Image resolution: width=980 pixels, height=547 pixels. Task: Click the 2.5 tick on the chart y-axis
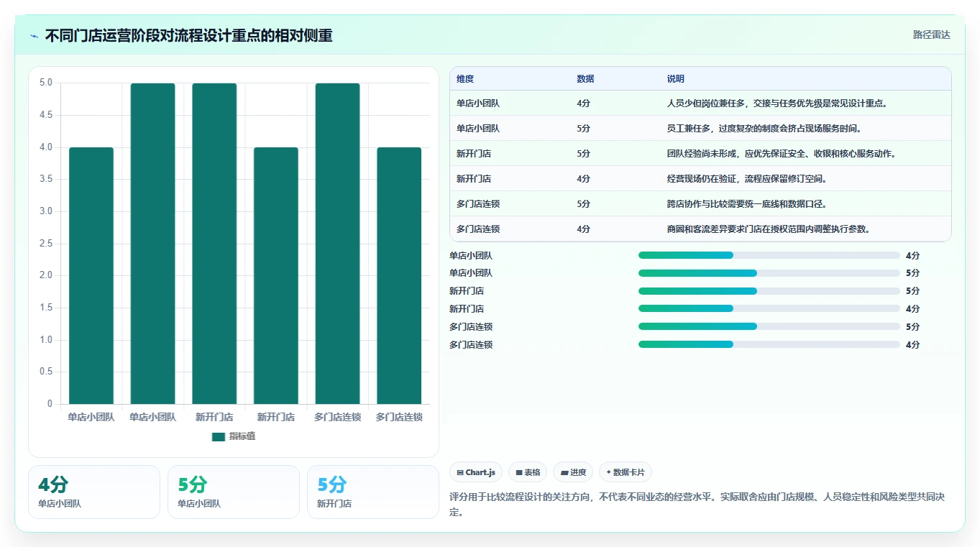click(x=45, y=244)
